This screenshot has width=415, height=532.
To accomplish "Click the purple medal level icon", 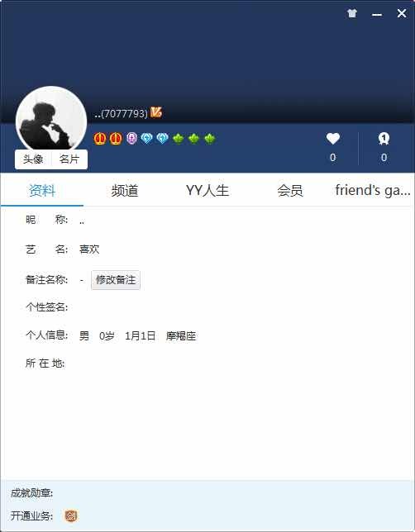I will [x=131, y=139].
